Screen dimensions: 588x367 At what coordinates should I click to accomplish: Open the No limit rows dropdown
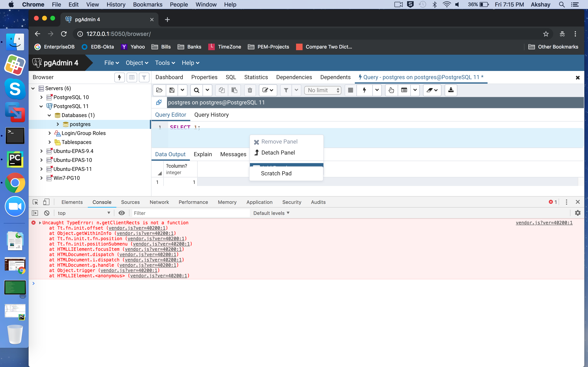pyautogui.click(x=323, y=90)
